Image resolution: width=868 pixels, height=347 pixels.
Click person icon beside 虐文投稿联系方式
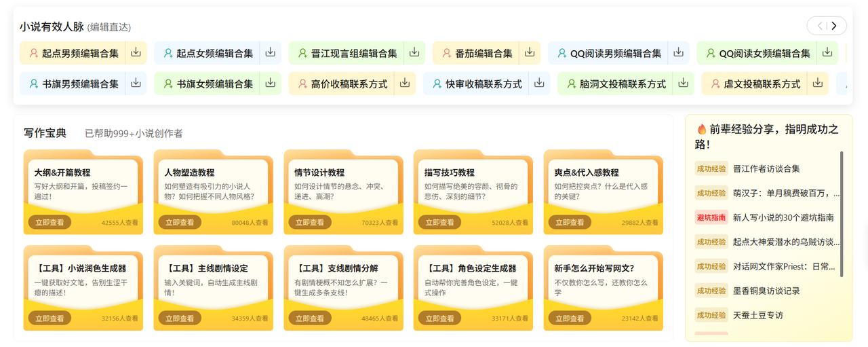click(715, 84)
